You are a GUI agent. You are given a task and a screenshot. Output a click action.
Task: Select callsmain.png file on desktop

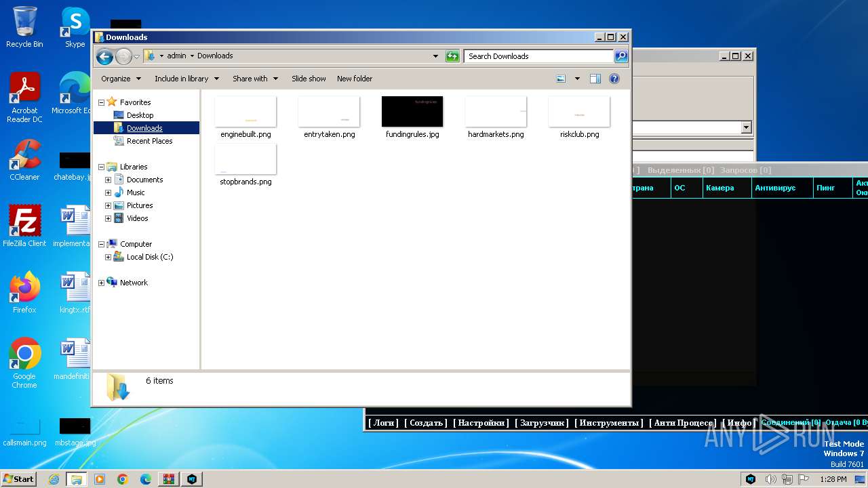click(x=24, y=431)
